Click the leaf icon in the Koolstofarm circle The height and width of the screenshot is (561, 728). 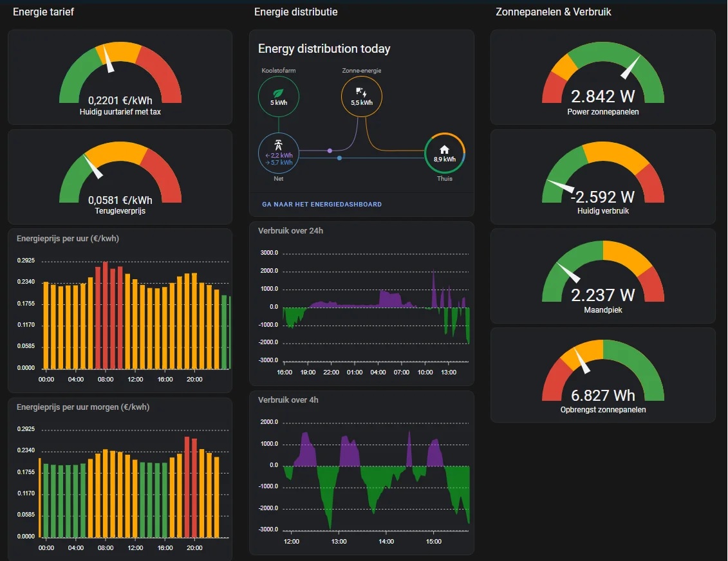tap(278, 93)
